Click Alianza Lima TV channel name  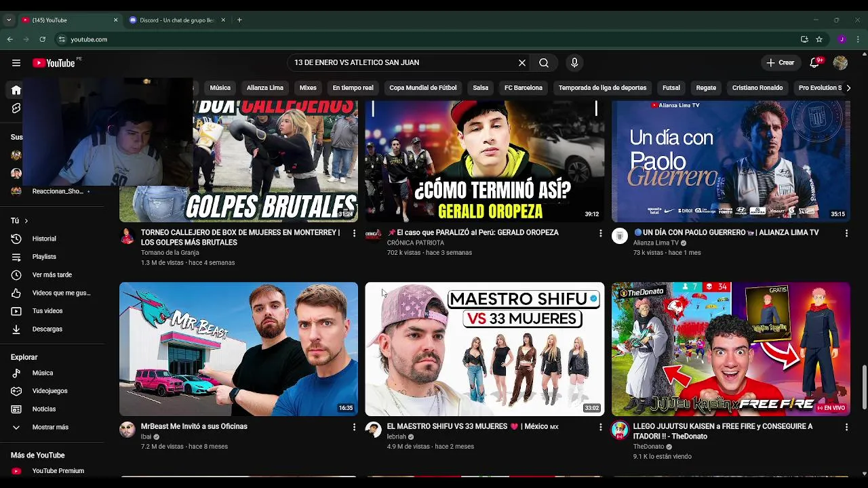pos(656,243)
